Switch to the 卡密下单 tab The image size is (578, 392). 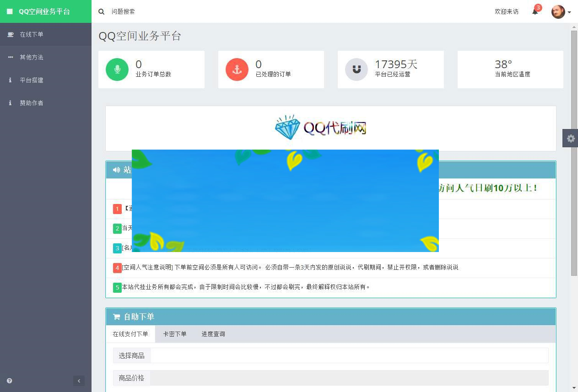(x=175, y=334)
